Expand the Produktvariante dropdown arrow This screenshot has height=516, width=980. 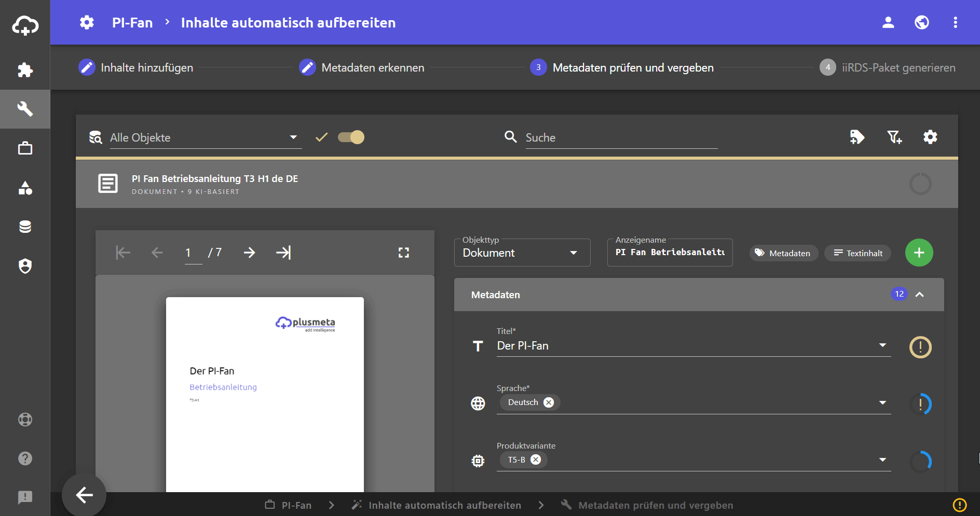882,460
